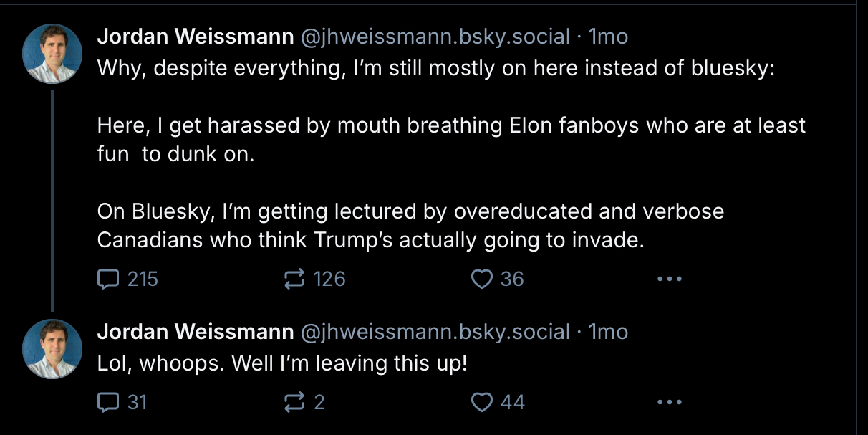The image size is (868, 435).
Task: Repost the "Lol, whoops" post
Action: tap(294, 403)
